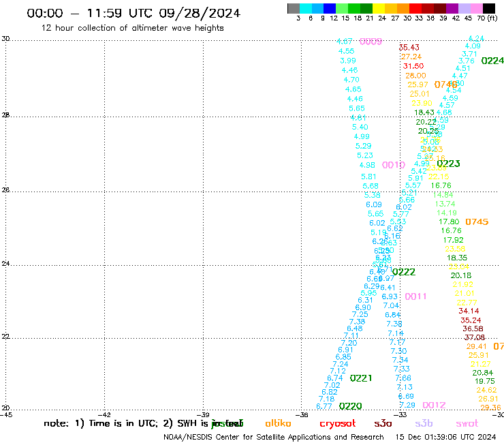Click the wave height value "3.71"

click(470, 54)
